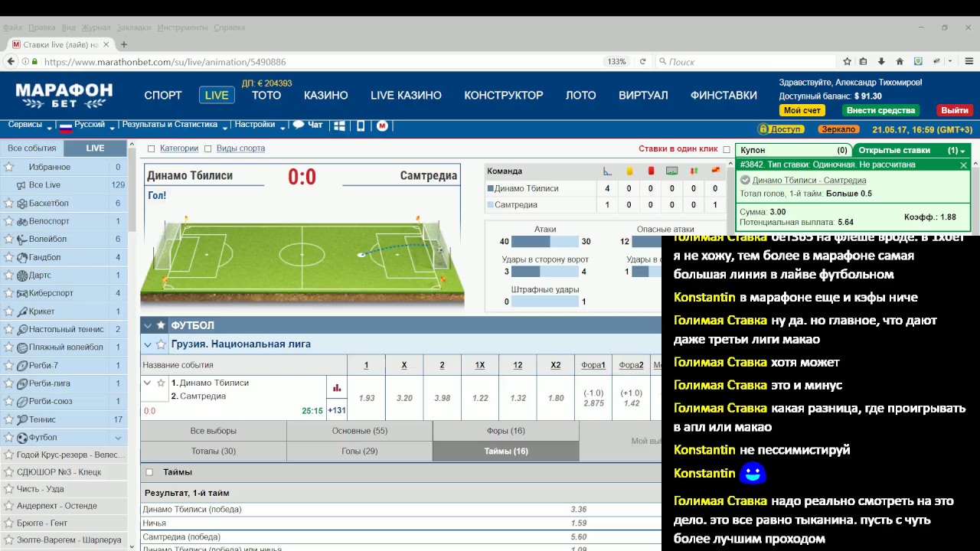Collapse the Футбол list in sidebar
The width and height of the screenshot is (980, 551).
(x=118, y=438)
